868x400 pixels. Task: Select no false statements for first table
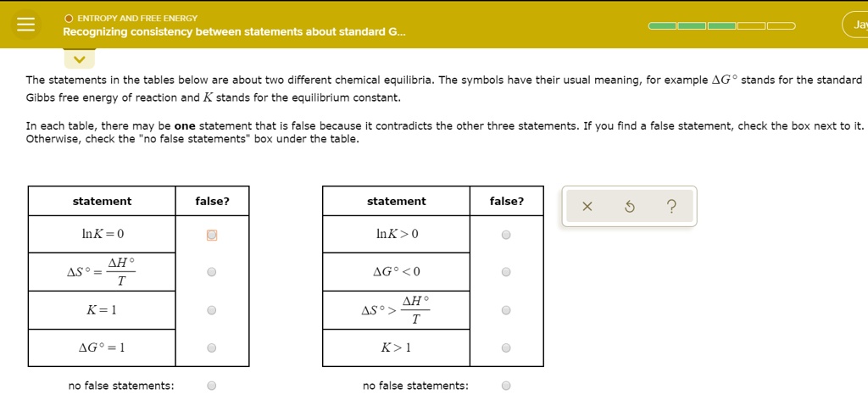pyautogui.click(x=212, y=386)
